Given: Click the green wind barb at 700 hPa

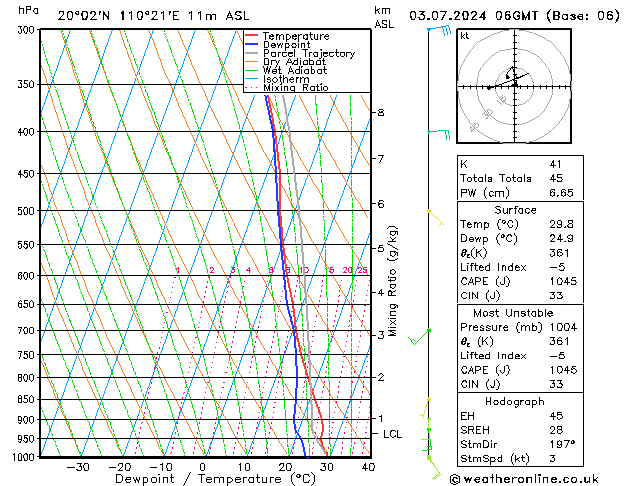Looking at the screenshot, I should (x=420, y=336).
